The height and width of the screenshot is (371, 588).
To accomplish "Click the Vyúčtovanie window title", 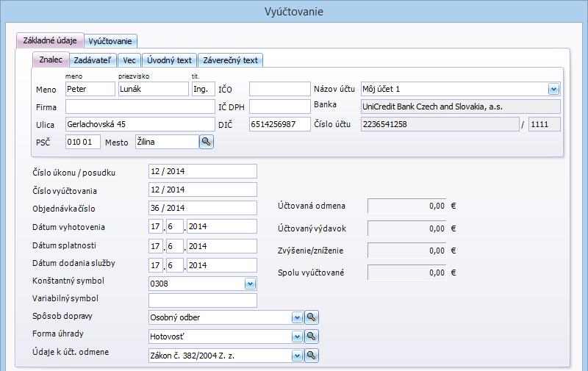I will tap(293, 12).
